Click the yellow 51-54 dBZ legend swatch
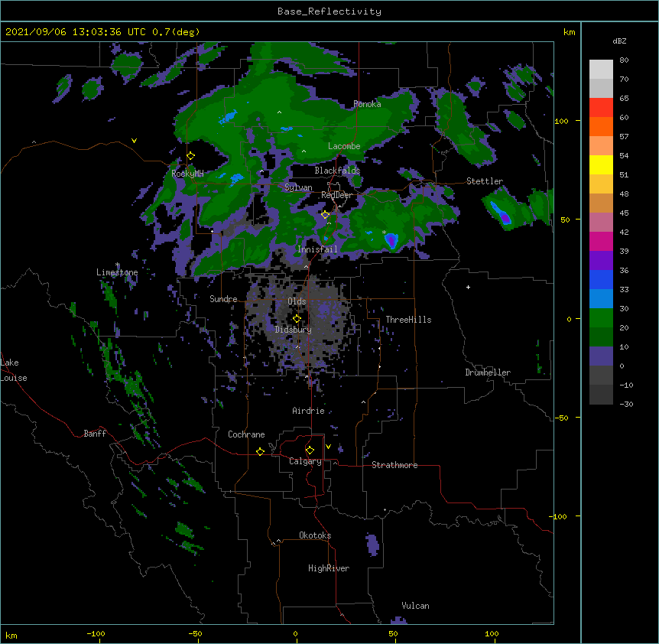Image resolution: width=659 pixels, height=644 pixels. (x=601, y=164)
